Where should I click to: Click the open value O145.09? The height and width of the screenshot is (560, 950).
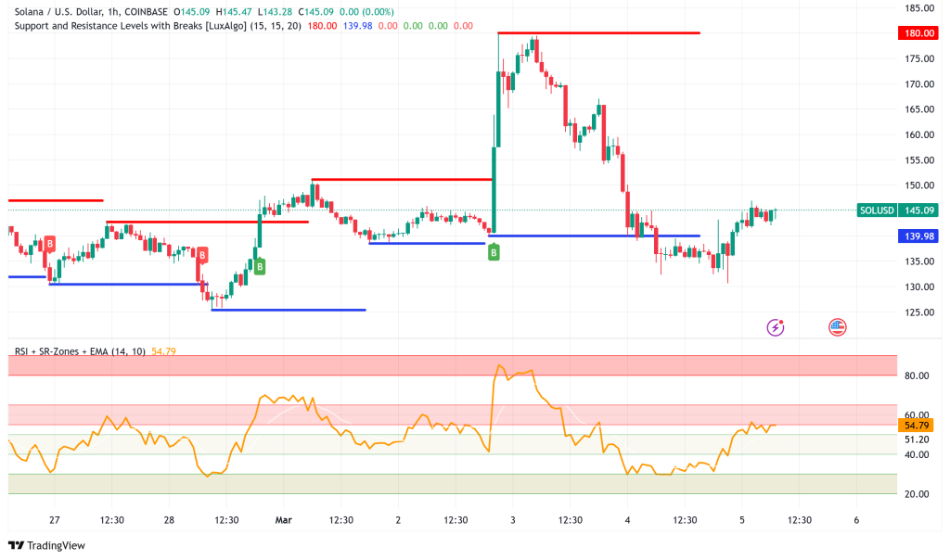(191, 11)
